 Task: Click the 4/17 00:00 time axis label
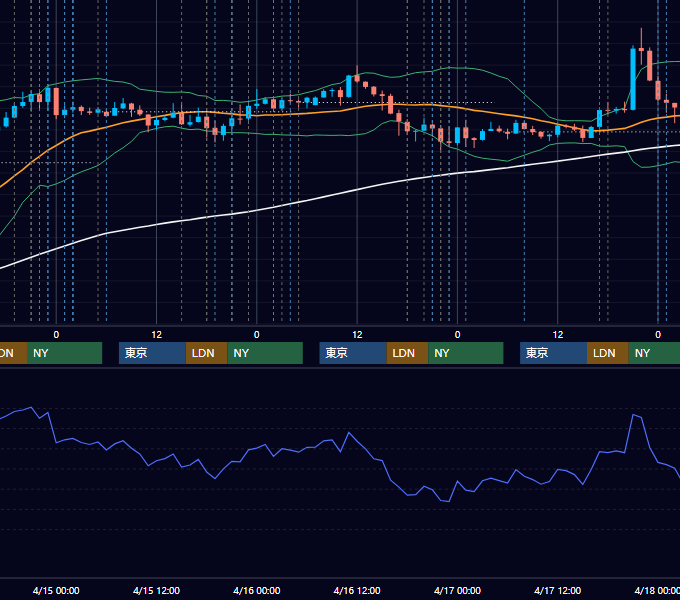pyautogui.click(x=457, y=590)
